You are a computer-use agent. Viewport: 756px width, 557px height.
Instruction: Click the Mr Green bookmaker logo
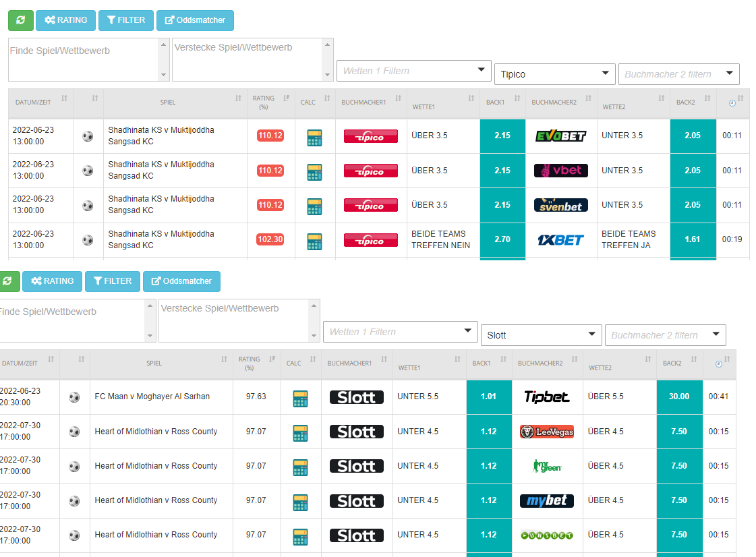547,466
